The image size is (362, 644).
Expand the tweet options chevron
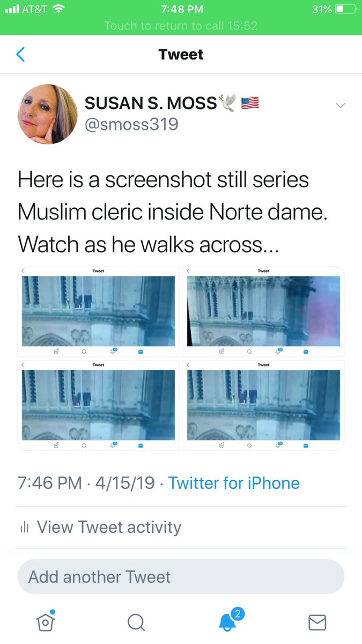[x=341, y=106]
